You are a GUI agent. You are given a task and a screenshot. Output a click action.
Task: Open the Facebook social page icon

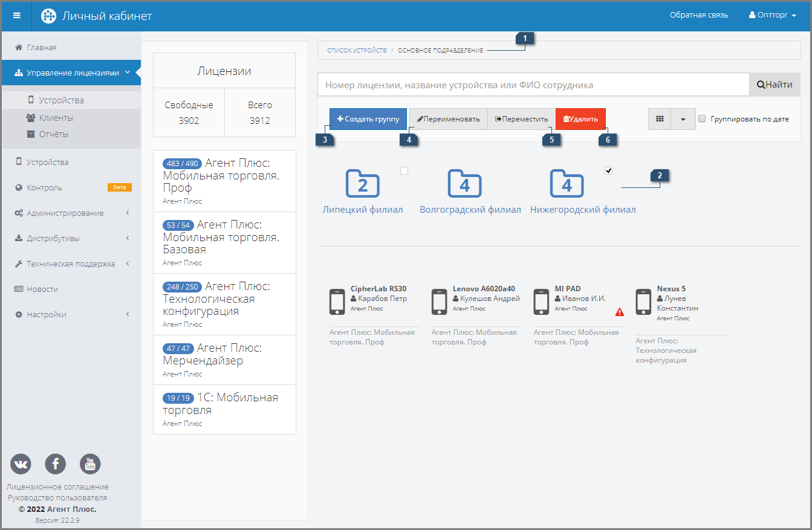pos(56,464)
